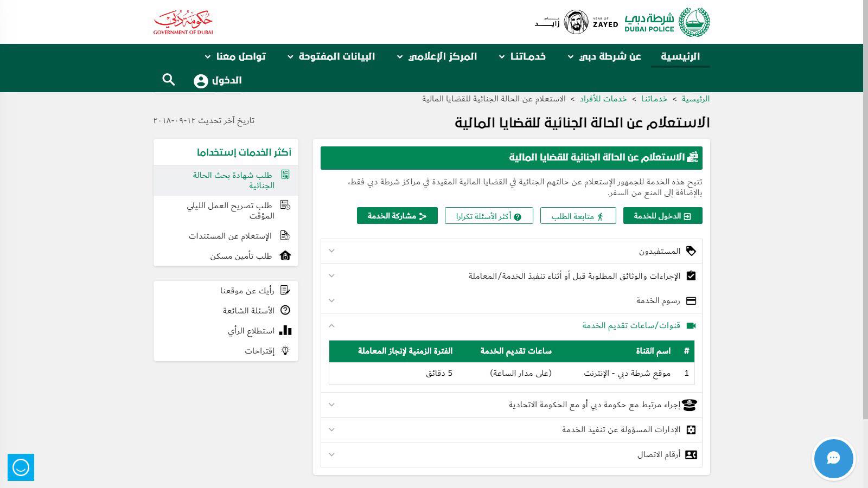
Task: Open breadcrumb link خدماتنا
Action: [654, 99]
